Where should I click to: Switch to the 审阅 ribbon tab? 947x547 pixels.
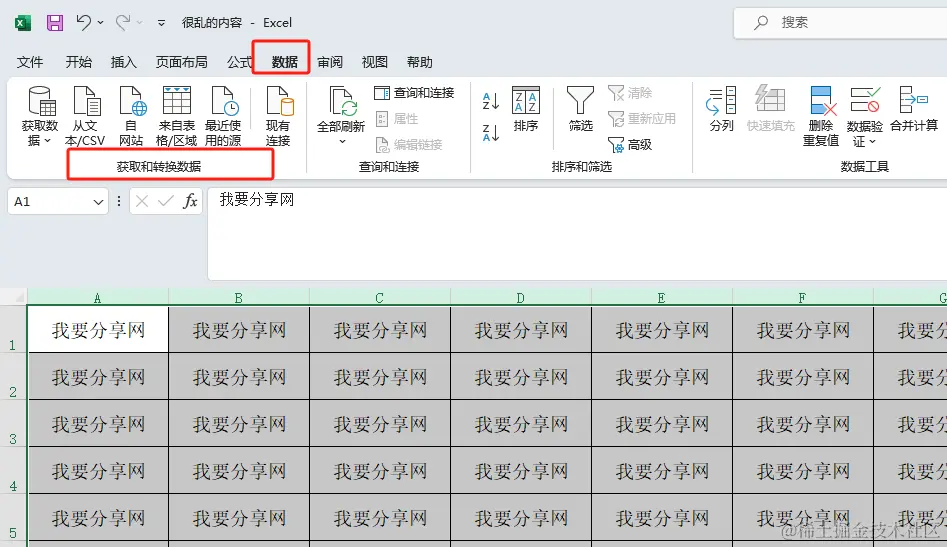pos(330,62)
